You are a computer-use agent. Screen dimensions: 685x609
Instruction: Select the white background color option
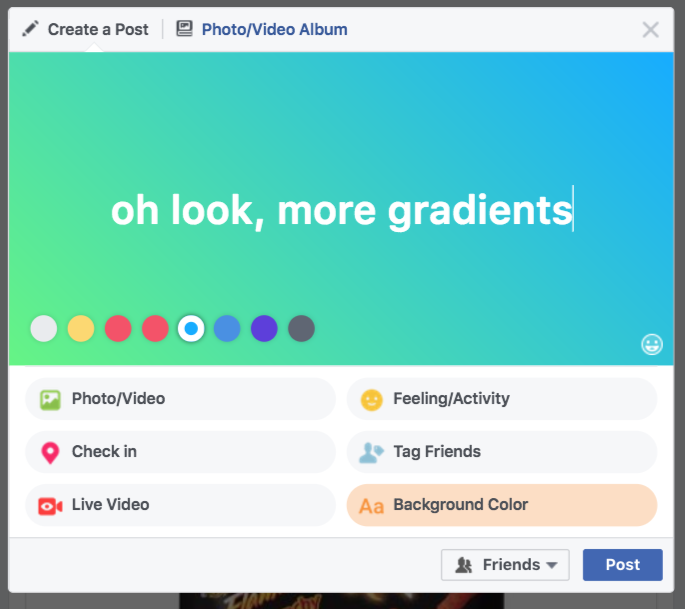pos(44,328)
